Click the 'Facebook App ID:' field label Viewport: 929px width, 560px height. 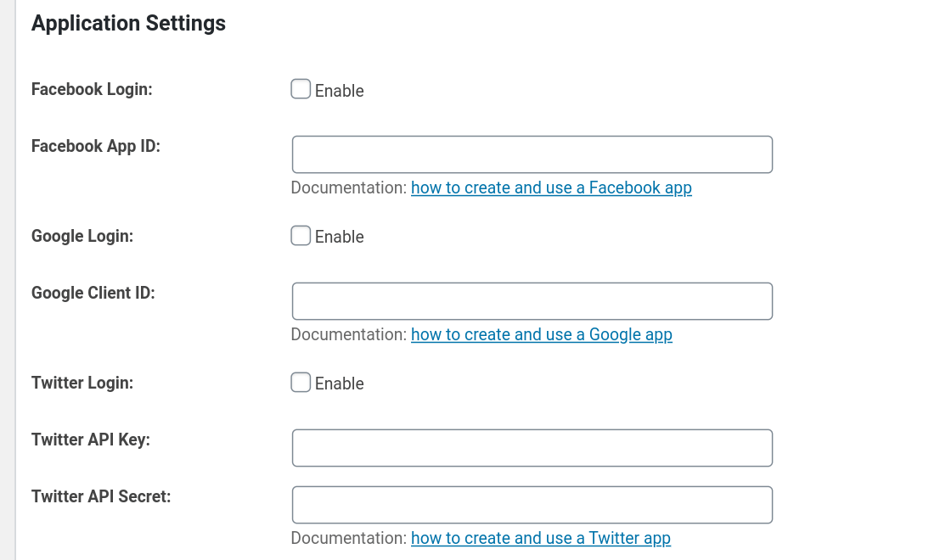(x=96, y=146)
